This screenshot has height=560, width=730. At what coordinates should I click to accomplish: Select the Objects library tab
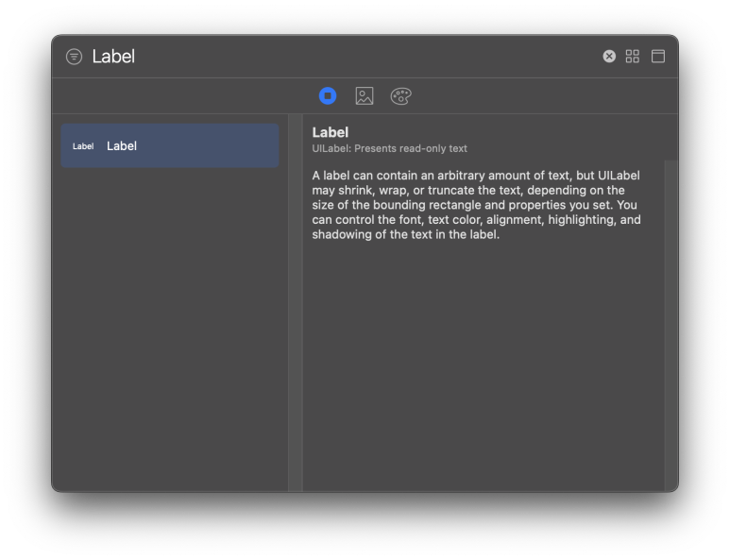[328, 96]
